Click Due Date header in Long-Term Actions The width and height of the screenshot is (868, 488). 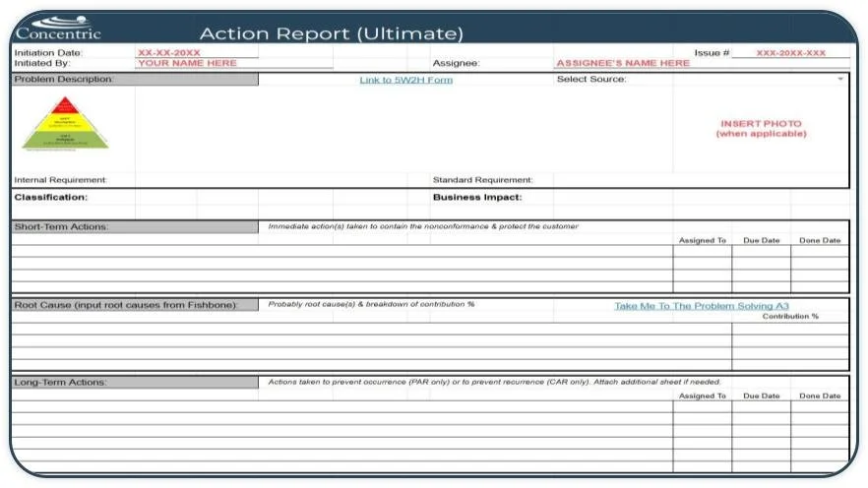pyautogui.click(x=761, y=396)
